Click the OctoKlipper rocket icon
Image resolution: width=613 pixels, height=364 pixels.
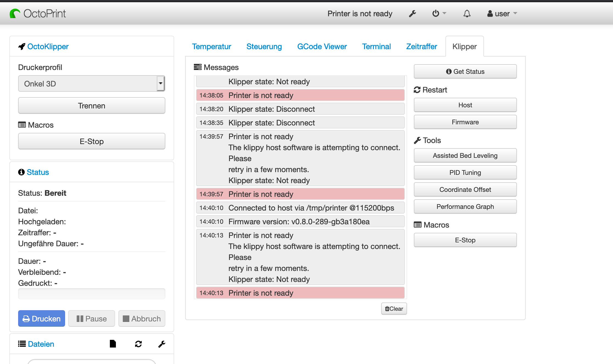click(x=21, y=46)
